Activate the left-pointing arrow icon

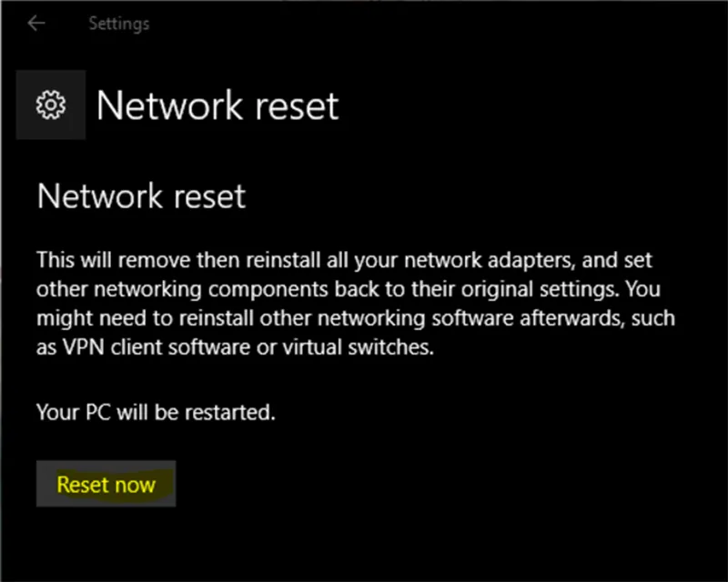(35, 23)
